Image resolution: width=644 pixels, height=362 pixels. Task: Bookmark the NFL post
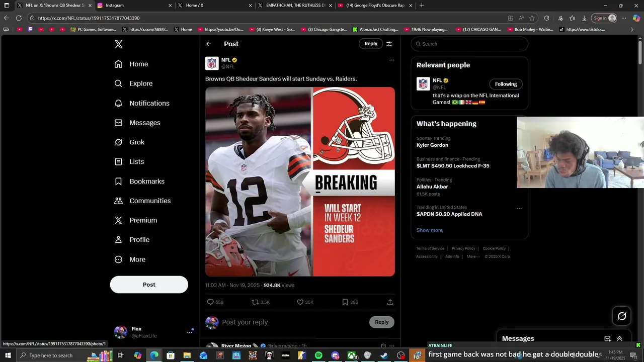pos(350,302)
